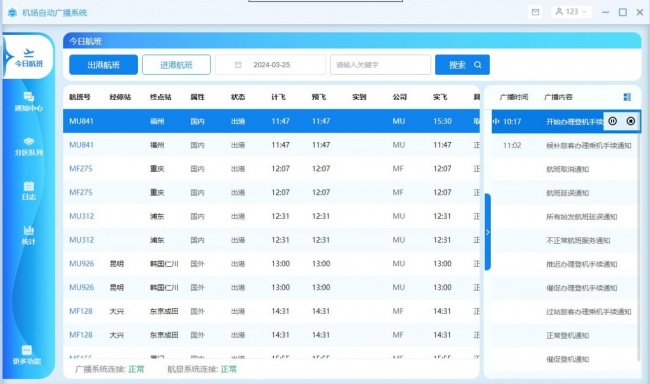
Task: Focus the 请输入关键字 search field
Action: coord(380,65)
